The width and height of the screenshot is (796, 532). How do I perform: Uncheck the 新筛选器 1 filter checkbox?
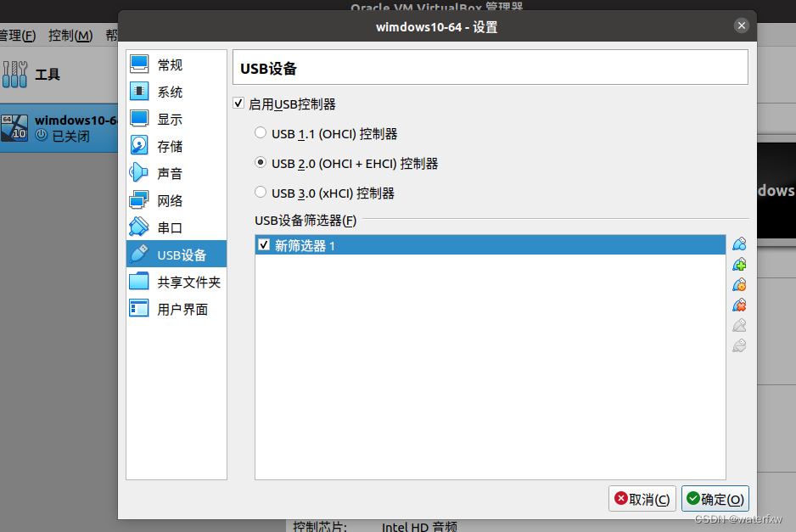[x=264, y=244]
